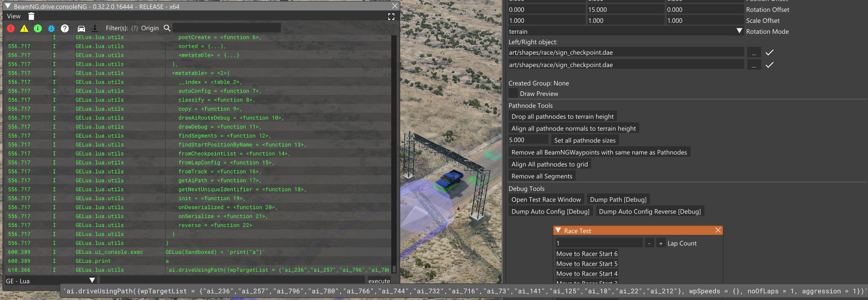The width and height of the screenshot is (868, 300).
Task: Click Move to Racer Start 4
Action: tap(587, 274)
